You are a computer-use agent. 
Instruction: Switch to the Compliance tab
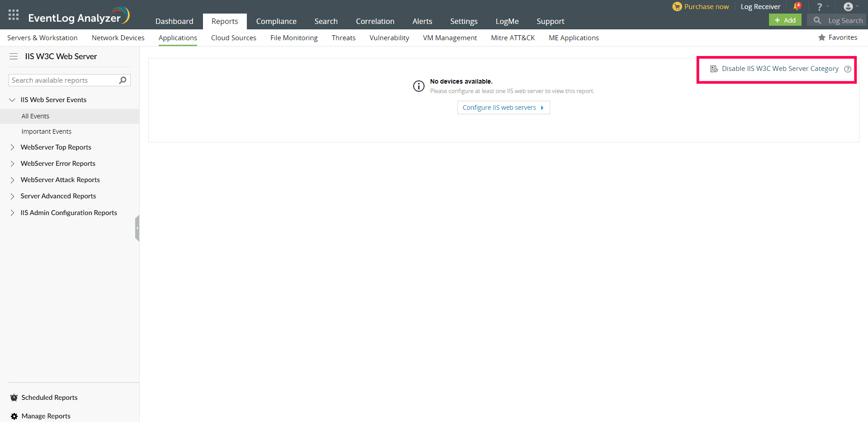coord(276,21)
